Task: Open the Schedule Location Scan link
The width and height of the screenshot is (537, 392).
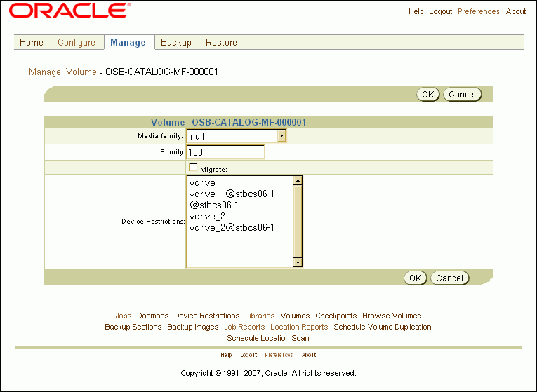Action: (268, 338)
